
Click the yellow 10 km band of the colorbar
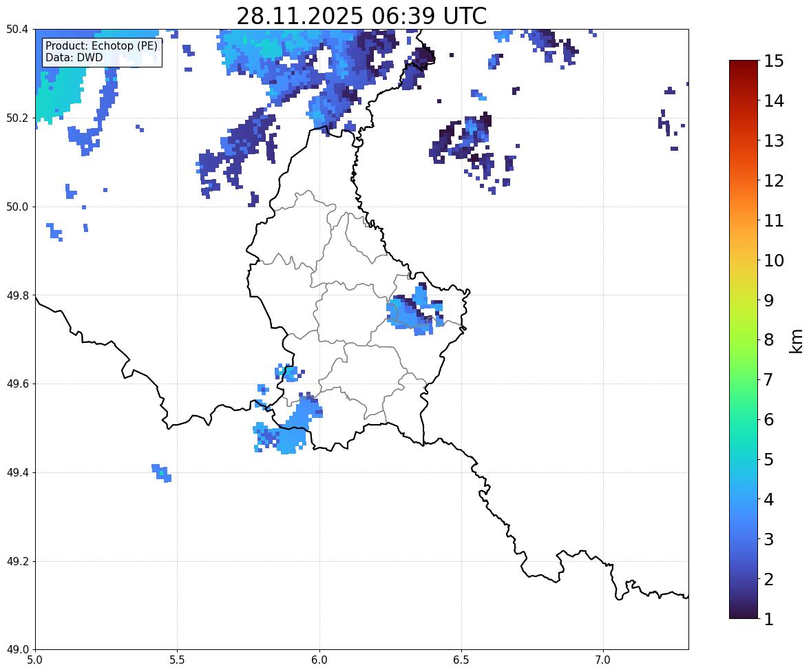click(744, 260)
